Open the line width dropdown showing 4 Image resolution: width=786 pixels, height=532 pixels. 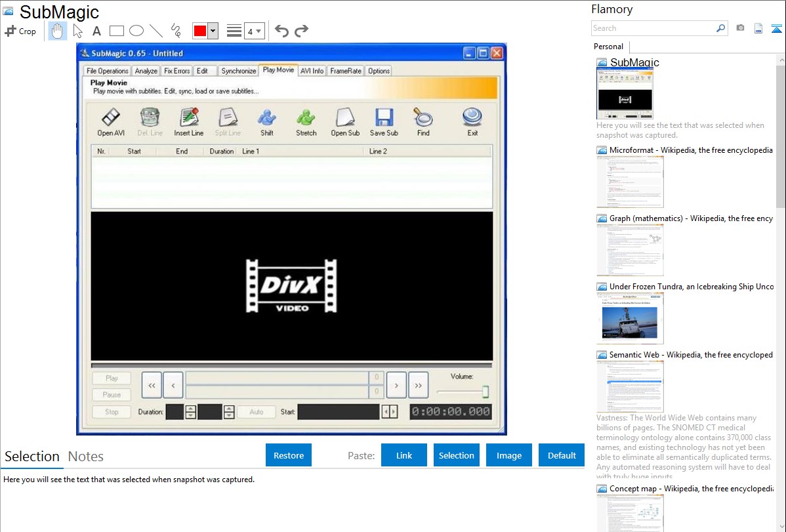254,31
